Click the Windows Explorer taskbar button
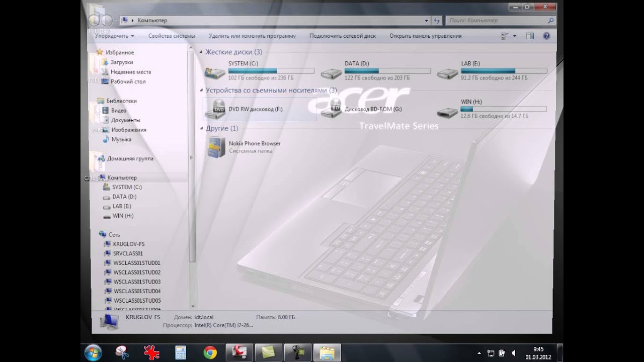Image resolution: width=644 pixels, height=362 pixels. [x=328, y=352]
